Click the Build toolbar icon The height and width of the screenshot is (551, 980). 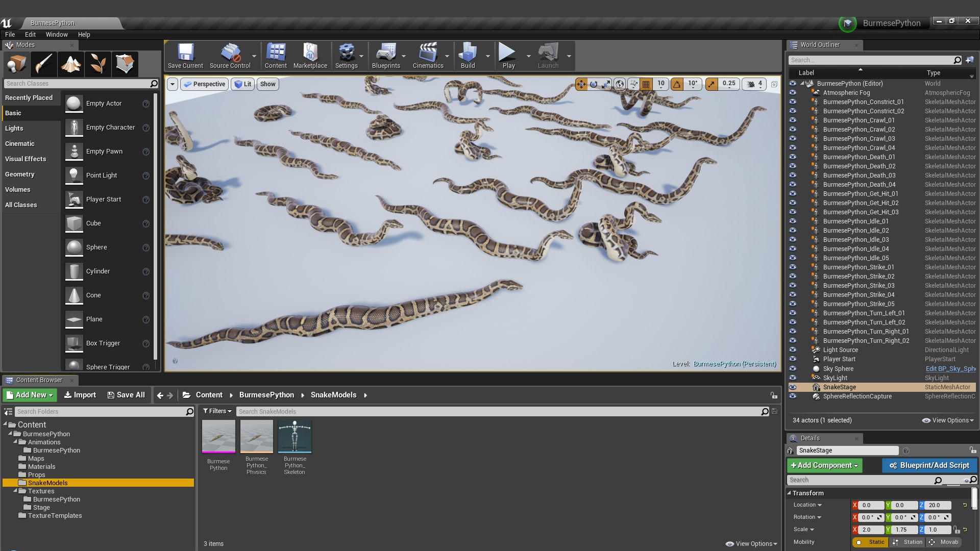click(468, 56)
